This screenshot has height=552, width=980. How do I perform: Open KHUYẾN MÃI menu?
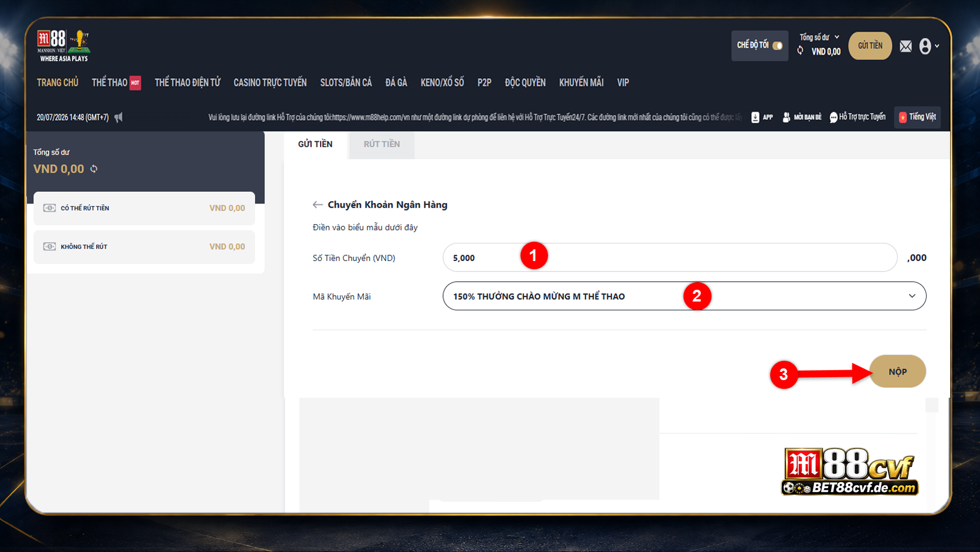[581, 83]
